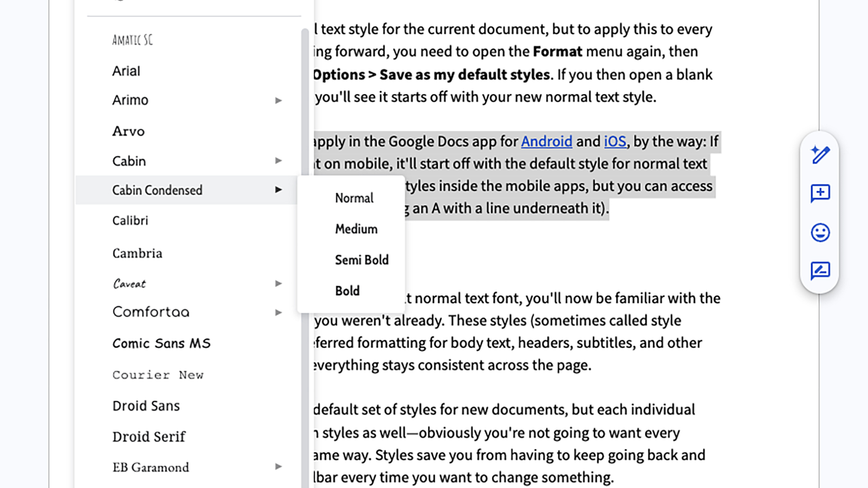Select Comic Sans MS from font list

coord(161,343)
